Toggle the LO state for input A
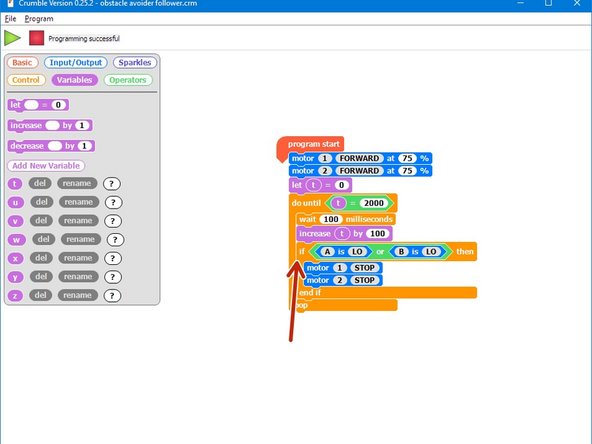This screenshot has height=444, width=592. coord(357,251)
